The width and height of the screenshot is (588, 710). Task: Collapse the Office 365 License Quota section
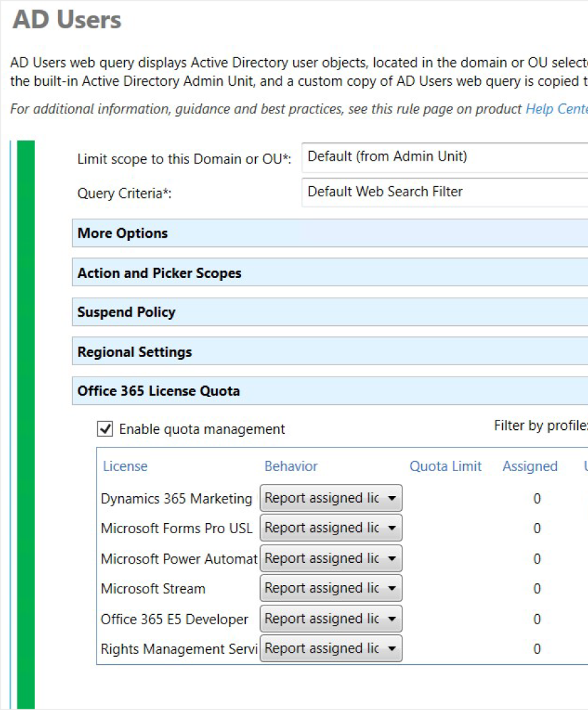[330, 391]
